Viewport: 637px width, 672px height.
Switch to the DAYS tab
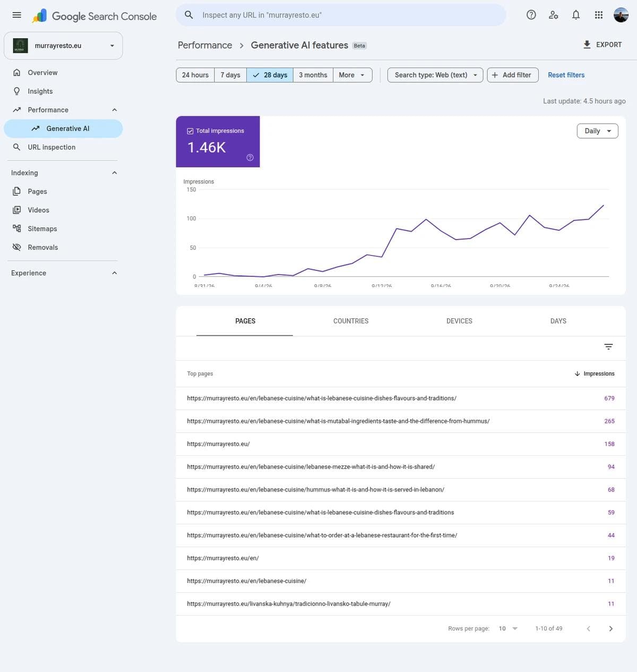(x=558, y=321)
